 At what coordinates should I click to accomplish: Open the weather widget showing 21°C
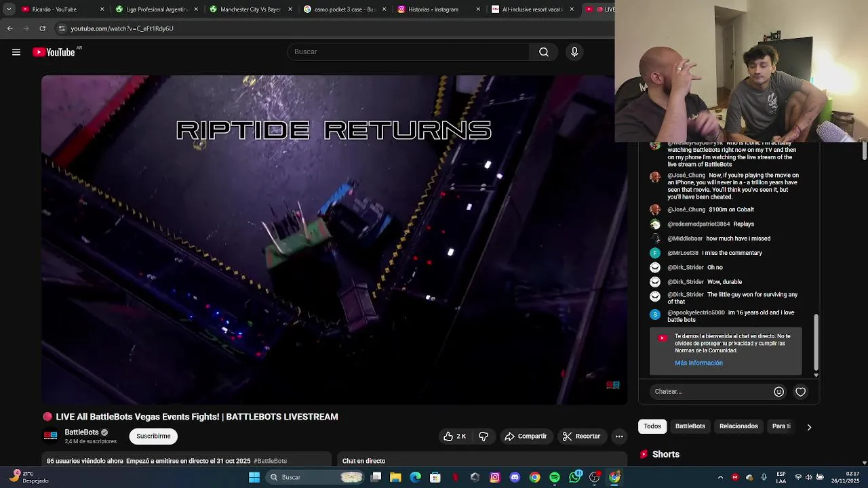pyautogui.click(x=28, y=477)
